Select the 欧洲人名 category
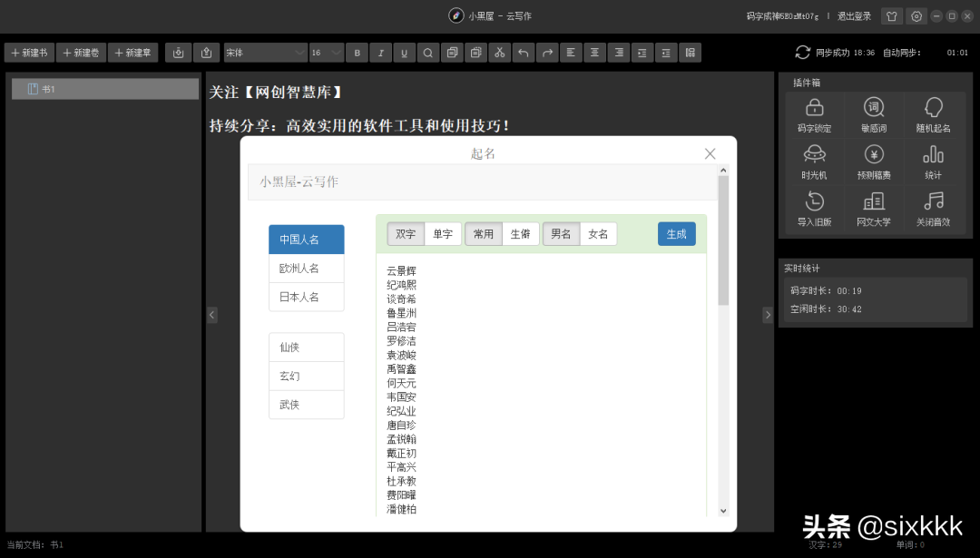 coord(307,268)
